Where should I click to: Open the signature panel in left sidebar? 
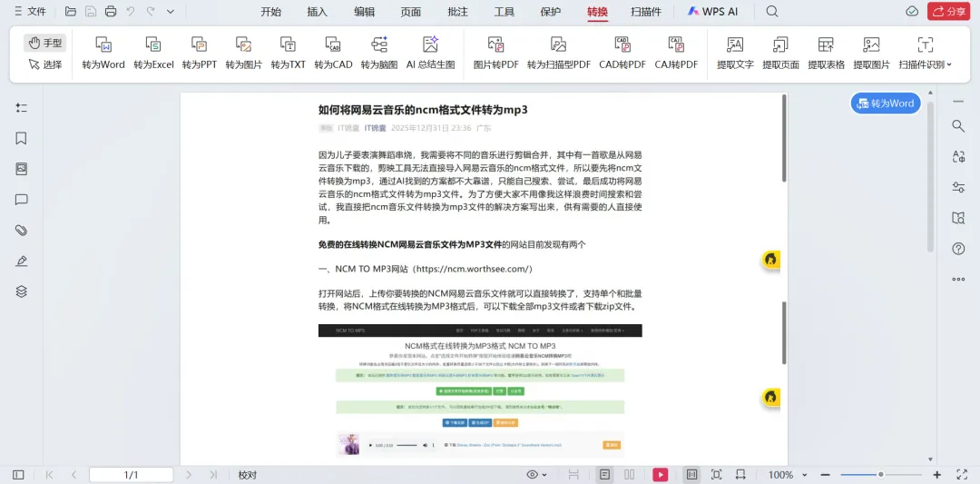[21, 261]
